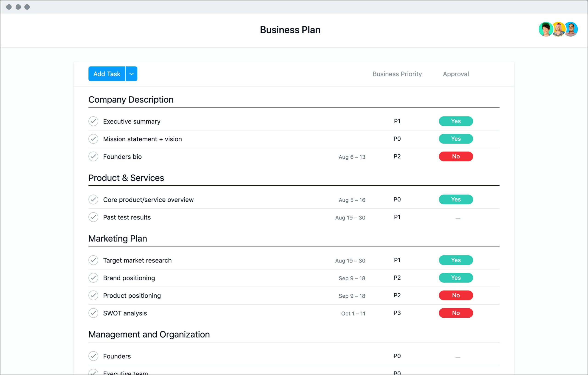
Task: Select the Product & Services section heading
Action: pyautogui.click(x=126, y=178)
